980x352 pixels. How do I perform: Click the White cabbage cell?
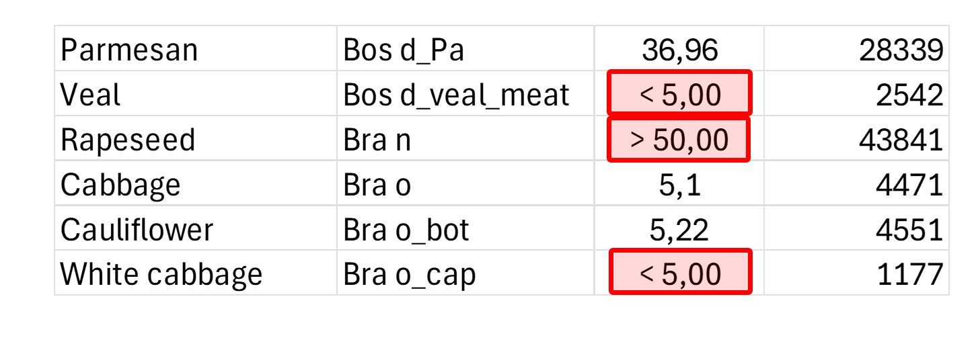[x=195, y=273]
